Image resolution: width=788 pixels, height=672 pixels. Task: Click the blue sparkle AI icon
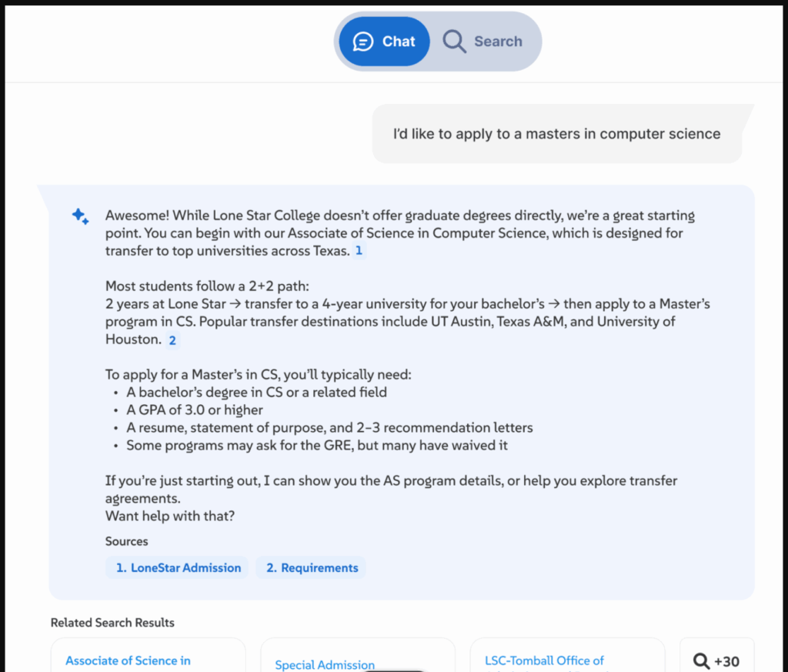coord(80,216)
